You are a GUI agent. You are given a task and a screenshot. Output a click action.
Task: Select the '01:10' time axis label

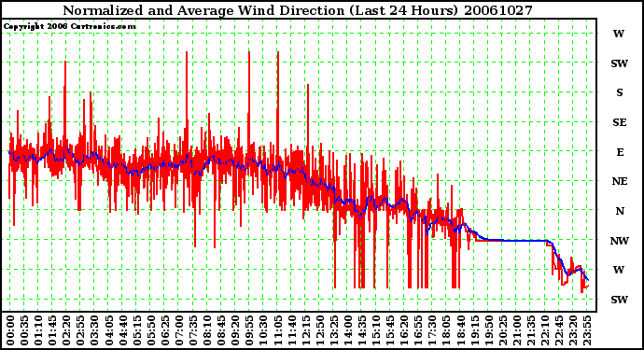coord(38,330)
